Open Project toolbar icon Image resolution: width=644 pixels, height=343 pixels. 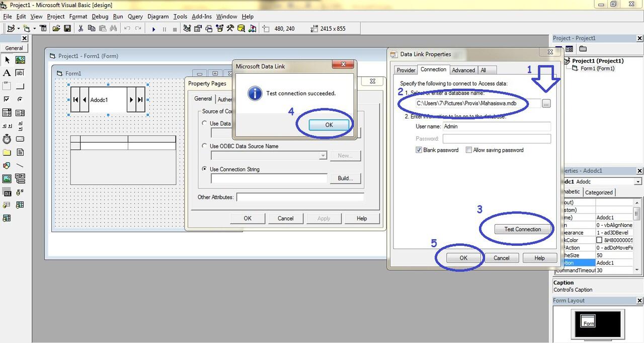[56, 29]
